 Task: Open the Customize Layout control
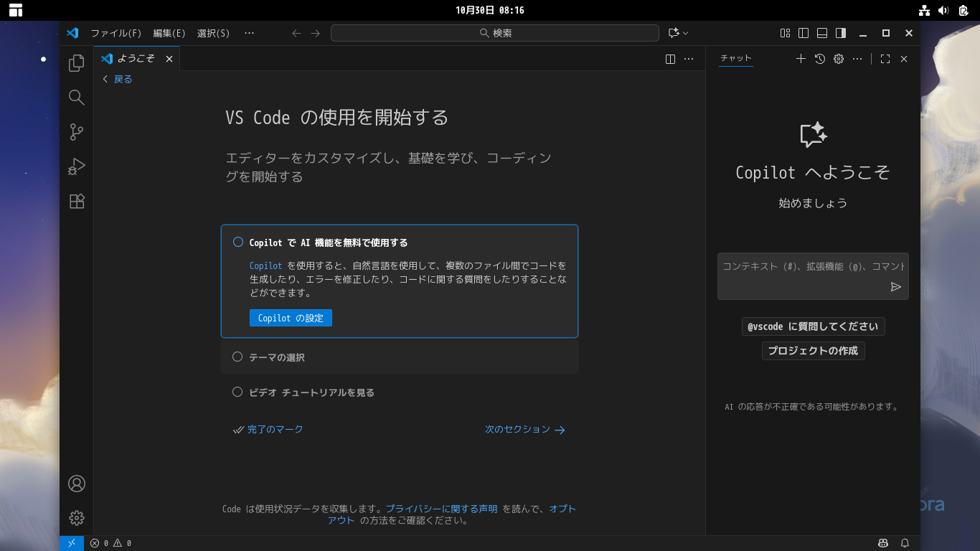coord(786,33)
